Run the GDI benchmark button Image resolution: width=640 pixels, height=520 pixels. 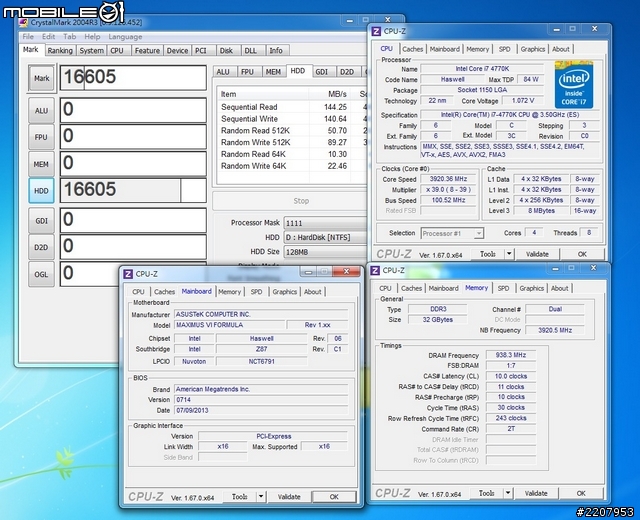coord(41,221)
